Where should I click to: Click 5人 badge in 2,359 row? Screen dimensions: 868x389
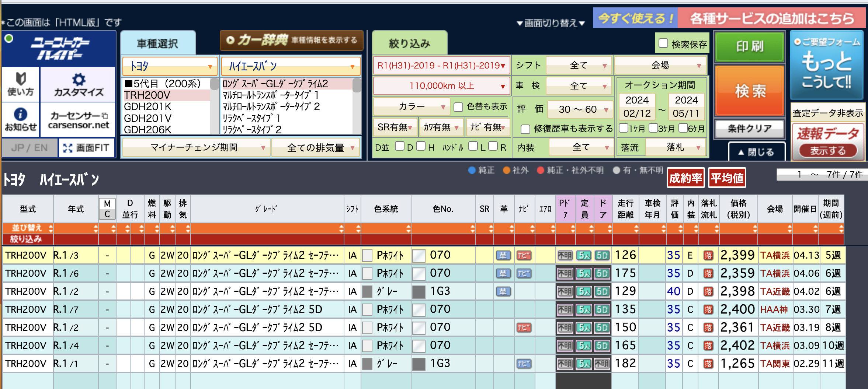pos(584,273)
